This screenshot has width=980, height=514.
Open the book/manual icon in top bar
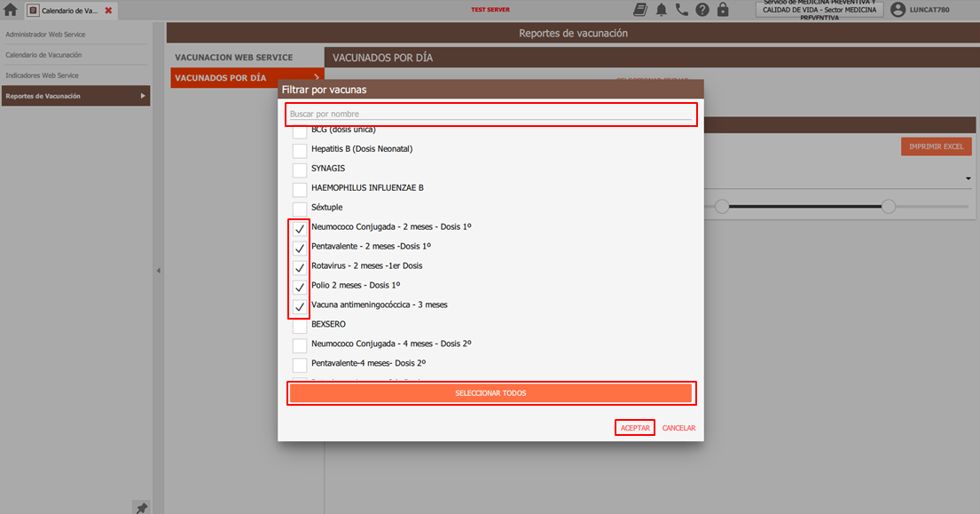[x=640, y=10]
